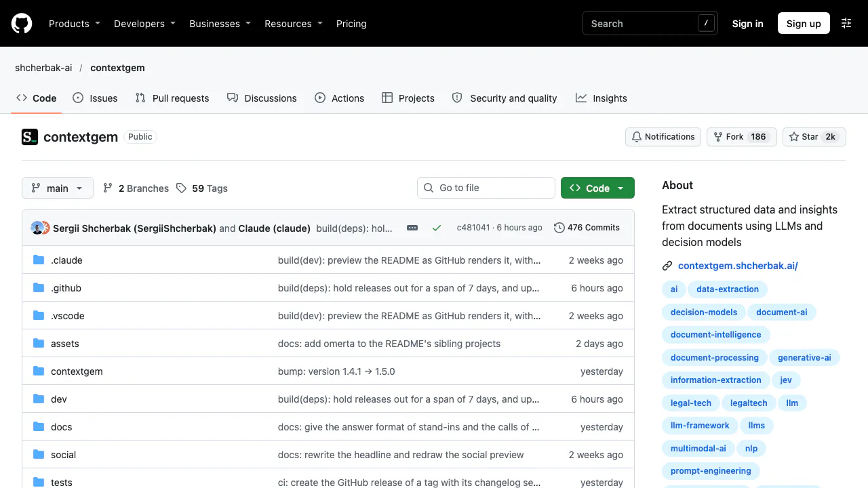Click the ai topic tag
This screenshot has width=868, height=488.
674,289
